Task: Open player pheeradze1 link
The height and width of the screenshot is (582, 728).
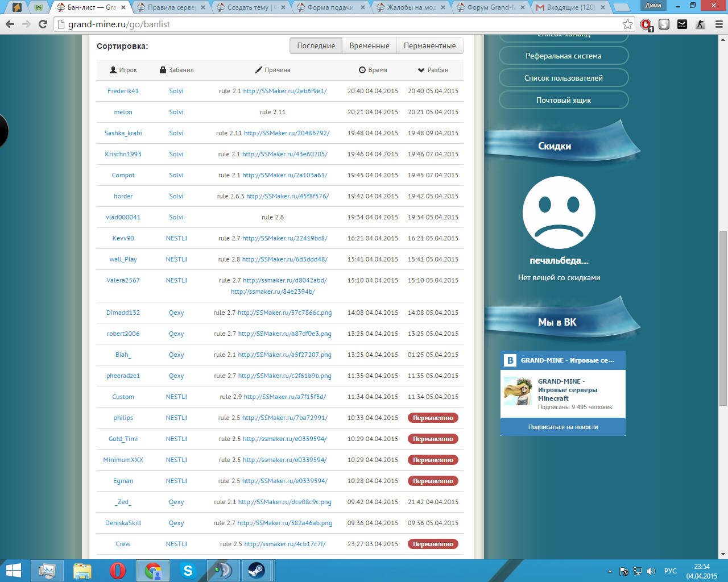Action: [x=123, y=376]
